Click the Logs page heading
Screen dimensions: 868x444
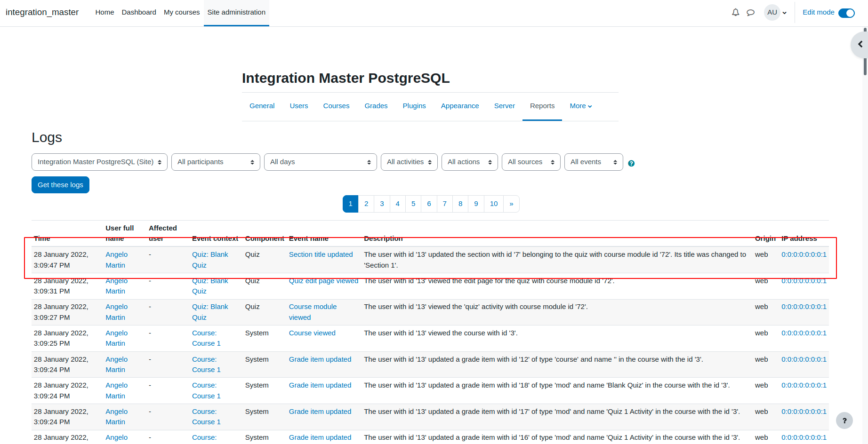tap(47, 137)
